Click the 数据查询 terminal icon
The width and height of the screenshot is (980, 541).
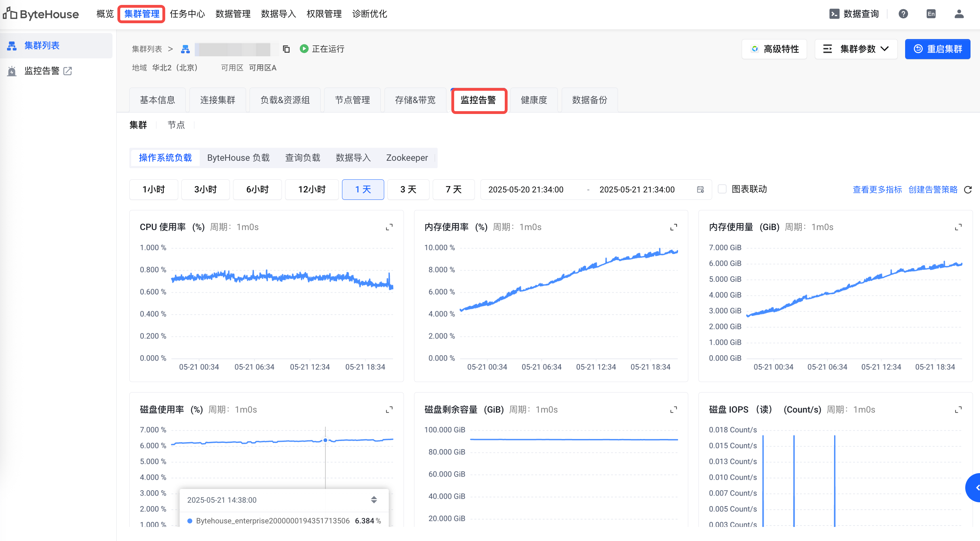coord(834,14)
